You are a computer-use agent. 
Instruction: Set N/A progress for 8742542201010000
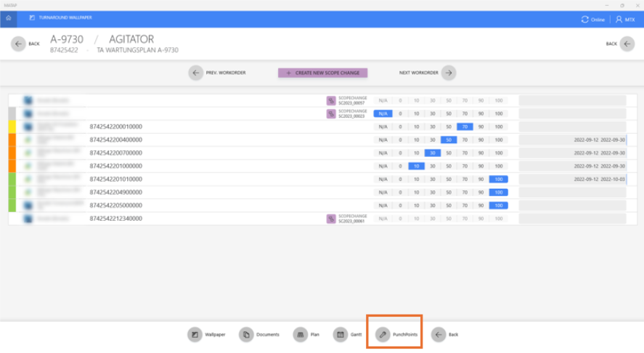coord(383,179)
